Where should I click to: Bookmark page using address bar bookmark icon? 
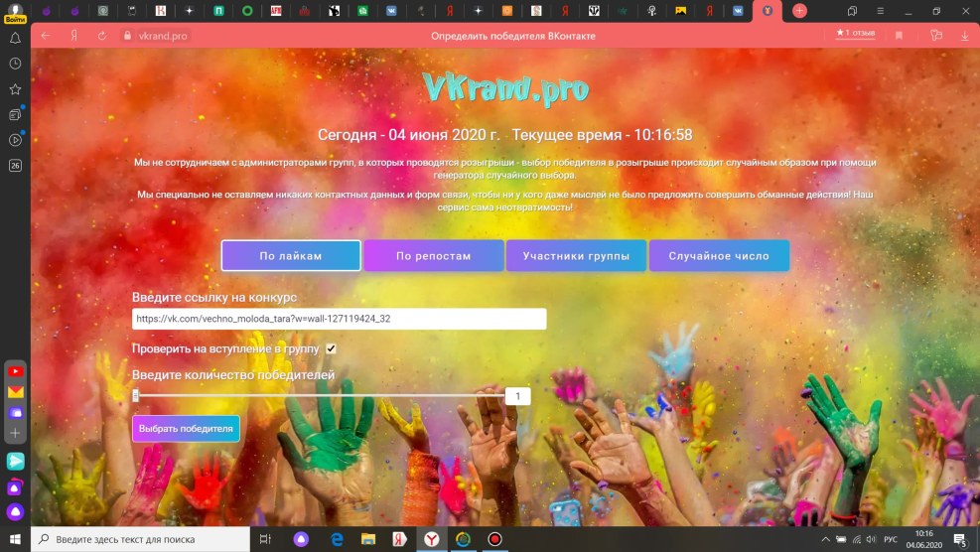coord(899,35)
